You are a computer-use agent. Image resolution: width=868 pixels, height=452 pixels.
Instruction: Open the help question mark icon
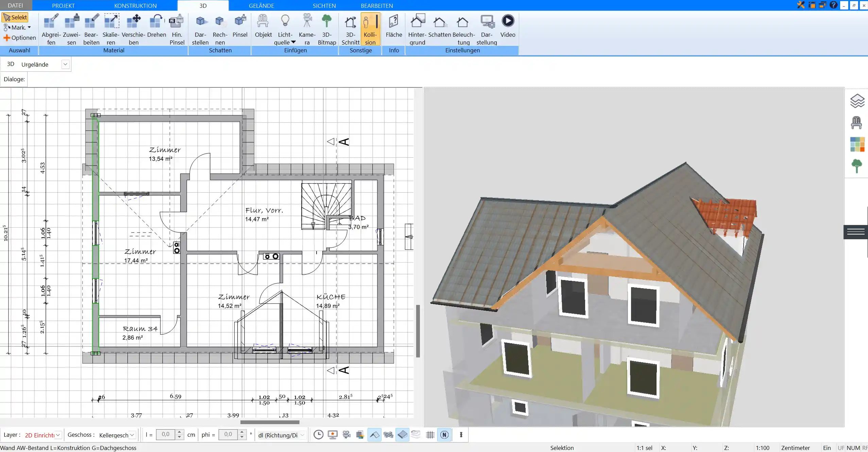(x=833, y=5)
